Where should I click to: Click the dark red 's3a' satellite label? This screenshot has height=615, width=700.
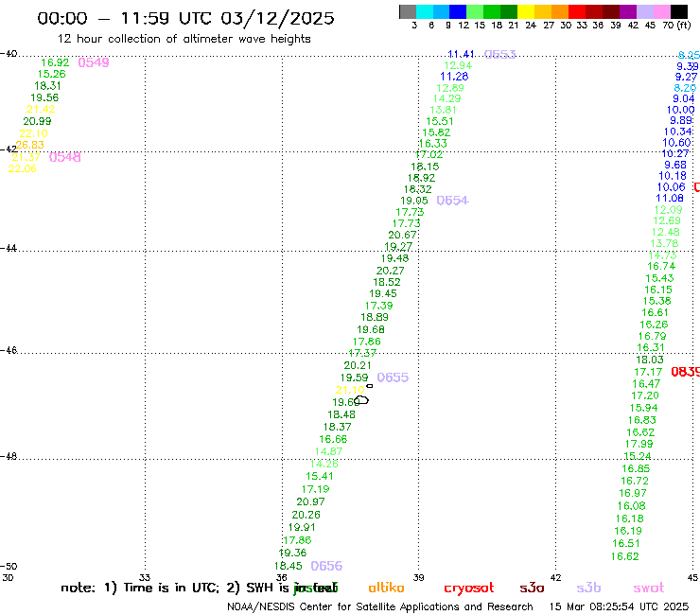pos(532,588)
